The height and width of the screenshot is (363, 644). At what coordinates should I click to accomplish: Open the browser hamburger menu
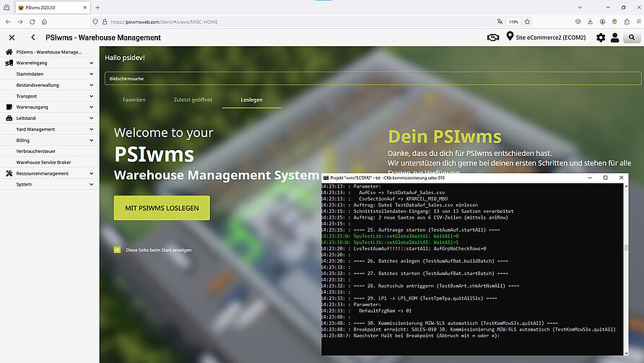[639, 22]
